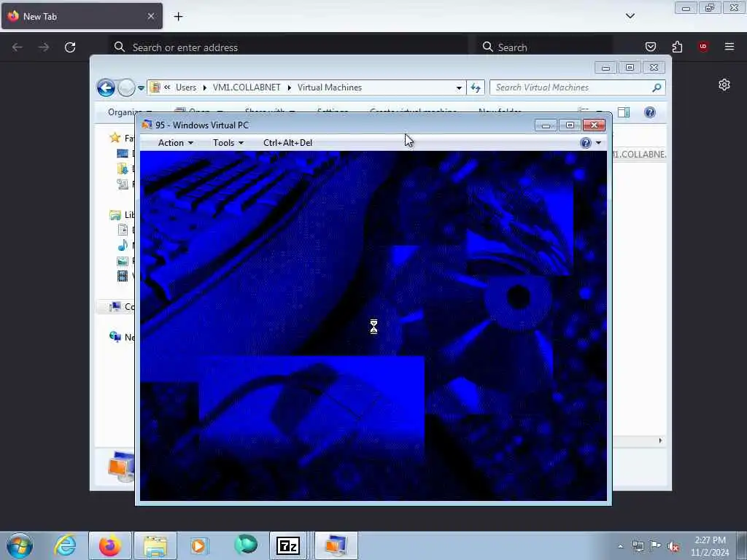Viewport: 747px width, 560px height.
Task: Click the uBlock Origin icon in Firefox
Action: coord(703,47)
